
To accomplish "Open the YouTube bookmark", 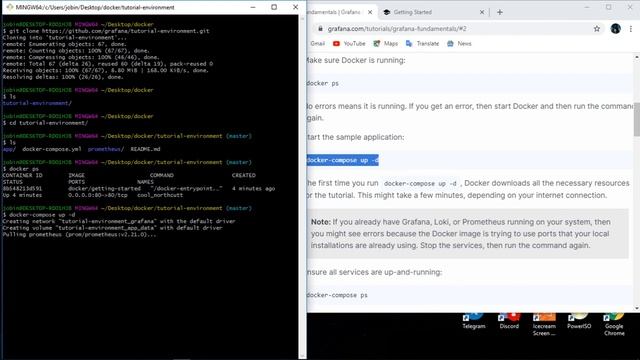I will [349, 44].
